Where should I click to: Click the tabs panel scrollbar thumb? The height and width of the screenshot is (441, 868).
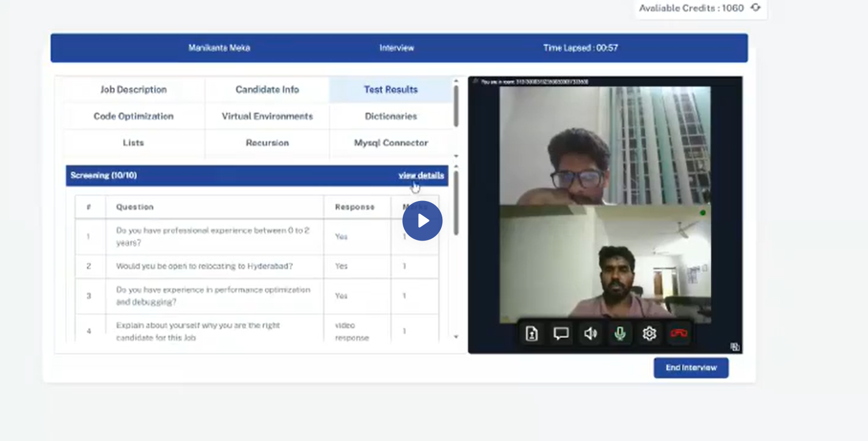click(456, 106)
